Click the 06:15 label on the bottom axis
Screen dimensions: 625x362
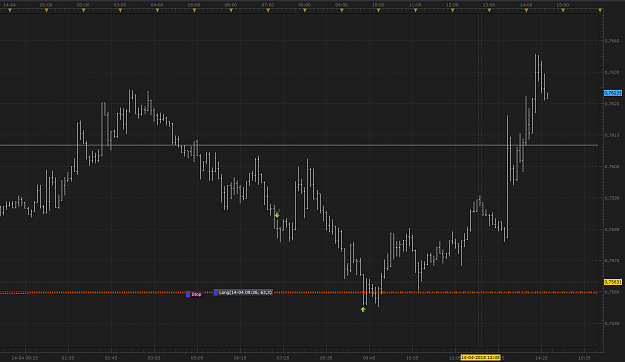click(x=240, y=358)
